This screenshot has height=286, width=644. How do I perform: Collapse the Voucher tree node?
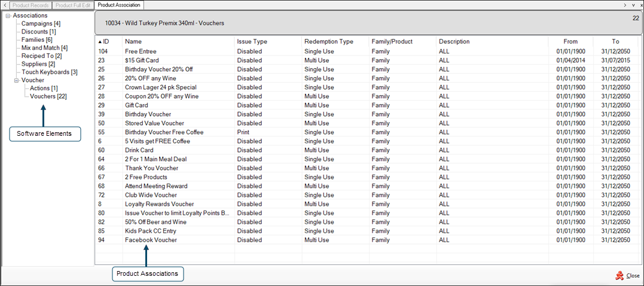[16, 80]
